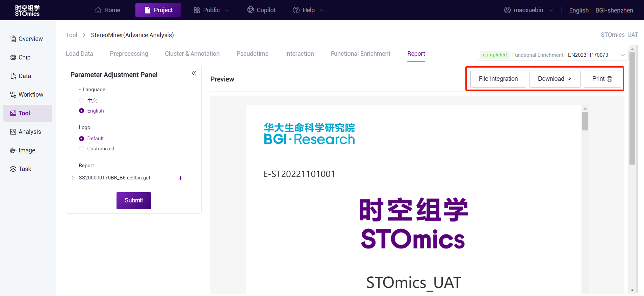Viewport: 644px width, 296px height.
Task: Click the BGI-shenzhen region label
Action: click(614, 10)
